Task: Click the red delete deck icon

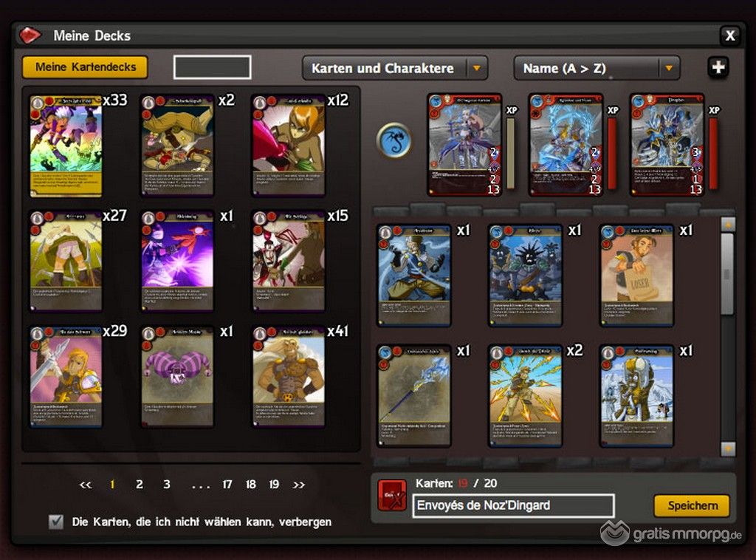Action: click(x=393, y=495)
